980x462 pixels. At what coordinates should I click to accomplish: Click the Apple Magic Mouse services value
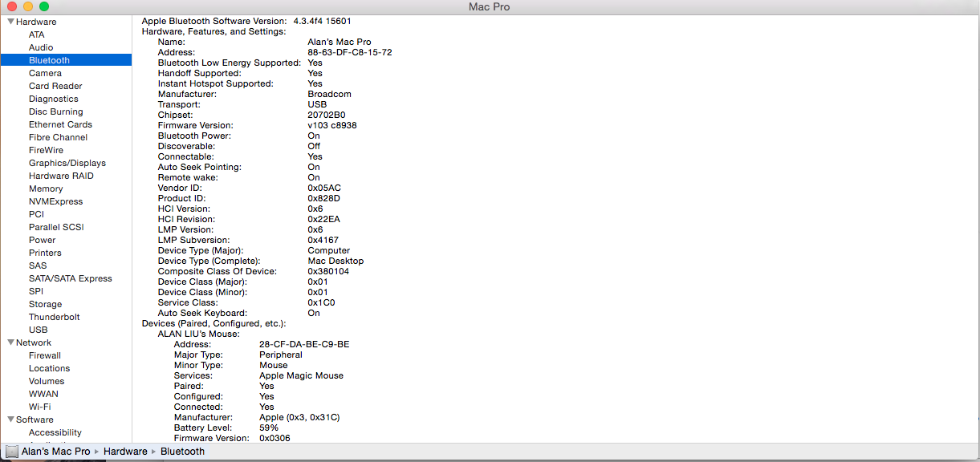pyautogui.click(x=301, y=375)
